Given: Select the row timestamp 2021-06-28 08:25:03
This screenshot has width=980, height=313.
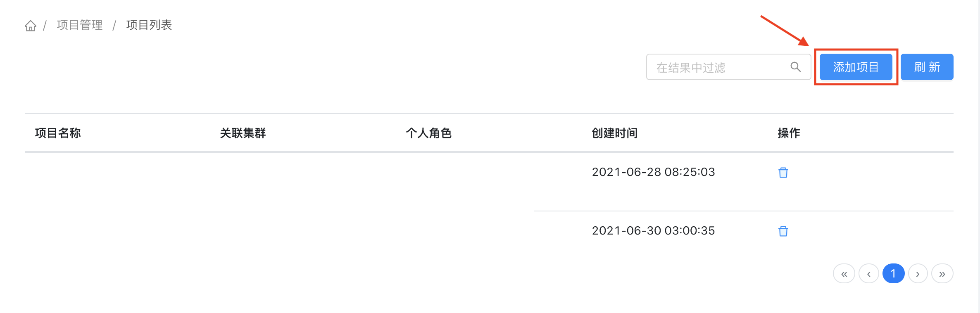Looking at the screenshot, I should [653, 172].
